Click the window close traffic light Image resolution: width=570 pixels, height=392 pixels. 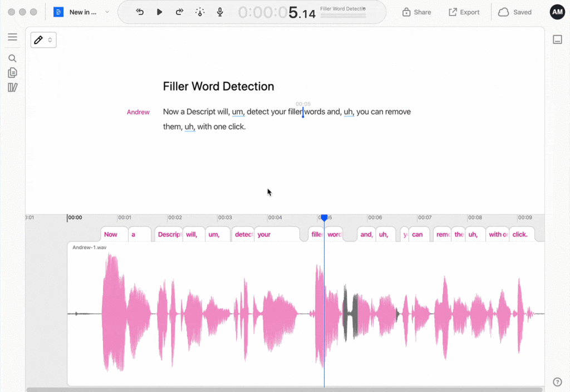coord(11,12)
